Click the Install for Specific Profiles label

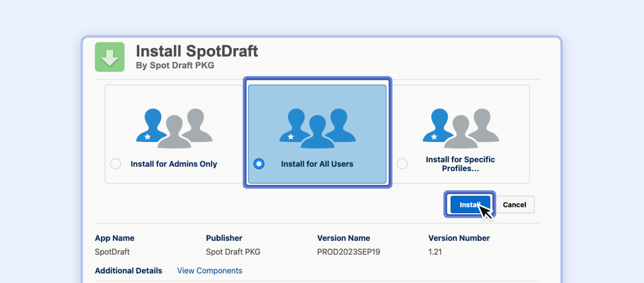coord(460,164)
